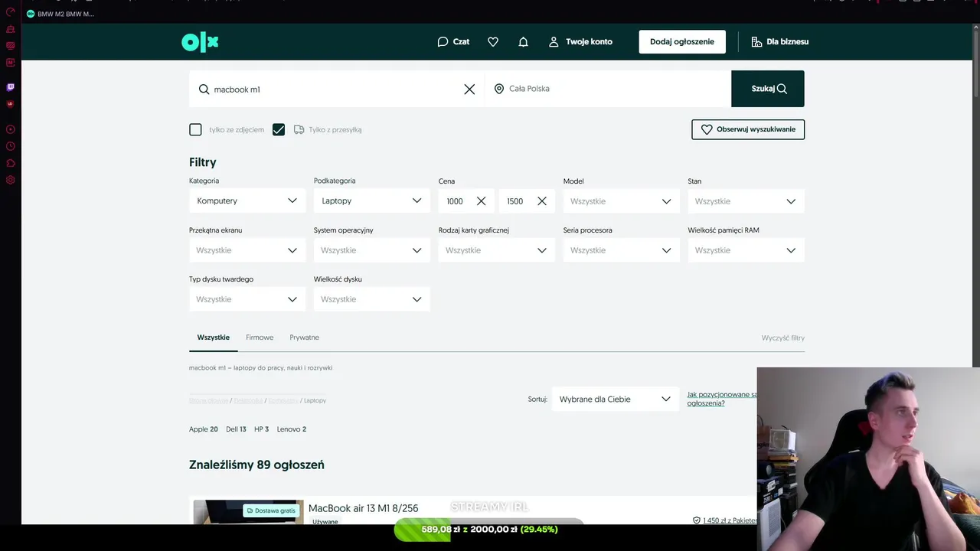Open Rodzaj karty graficznej dropdown
980x551 pixels.
(496, 250)
